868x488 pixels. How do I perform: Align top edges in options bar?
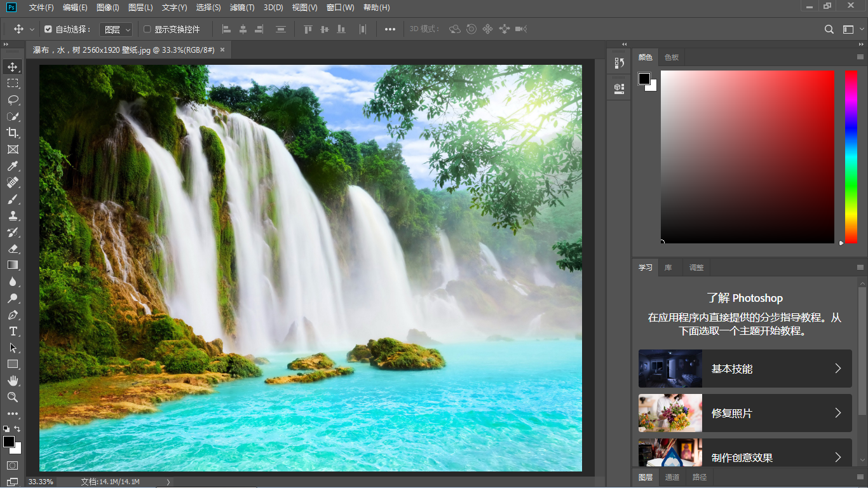point(308,29)
